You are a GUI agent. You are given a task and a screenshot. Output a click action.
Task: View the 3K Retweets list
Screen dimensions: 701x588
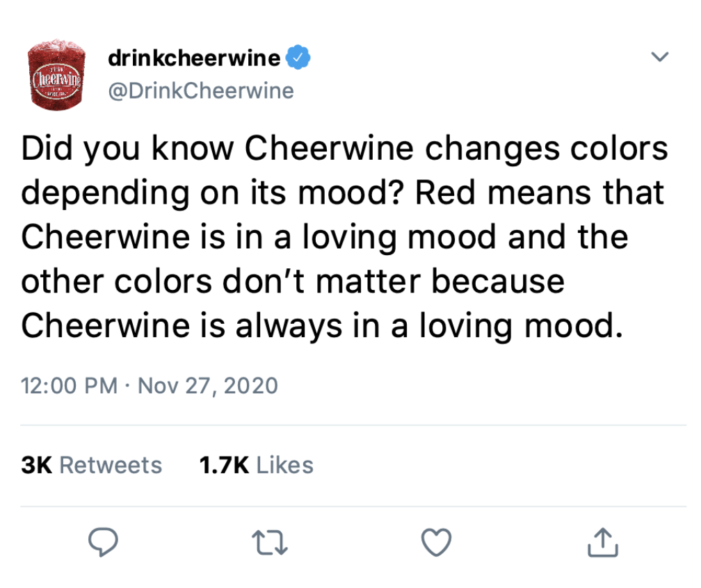click(x=92, y=465)
